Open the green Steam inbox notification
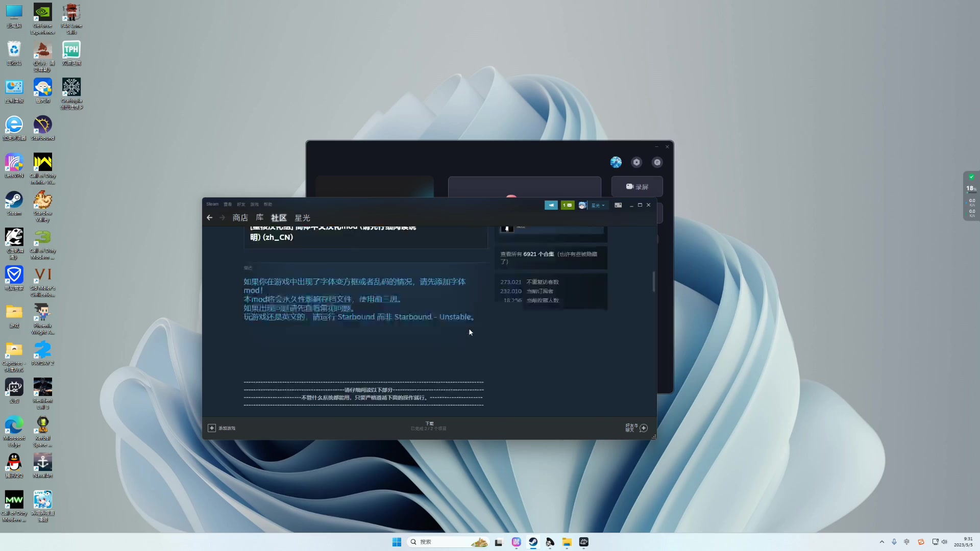Screen dimensions: 980x551 coord(568,205)
